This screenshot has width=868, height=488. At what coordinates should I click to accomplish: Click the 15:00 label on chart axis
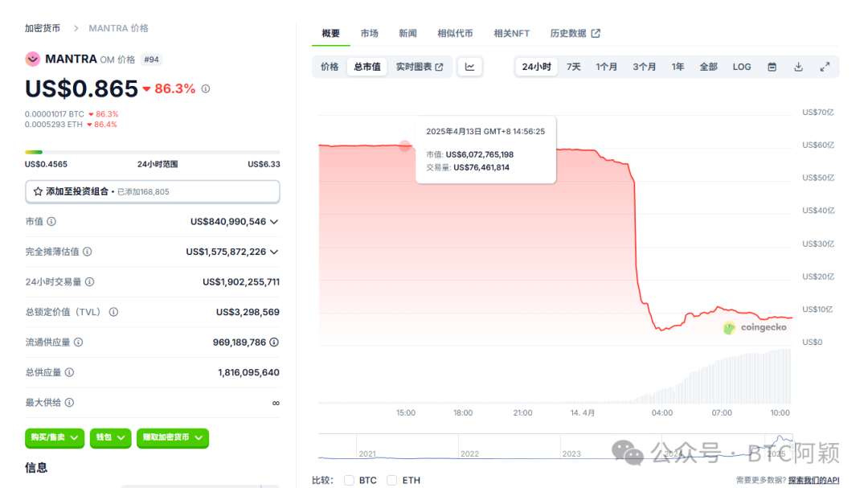(x=406, y=412)
